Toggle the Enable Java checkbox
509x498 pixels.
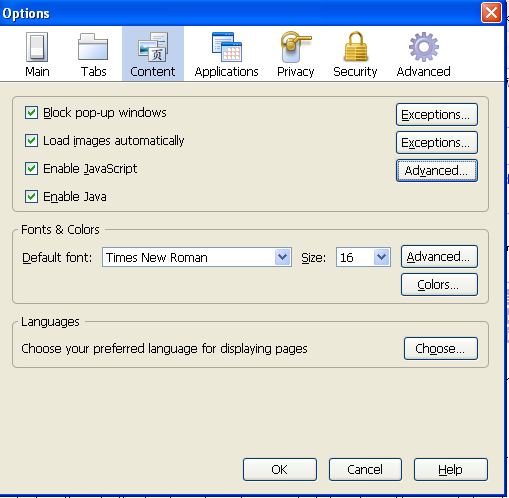31,197
